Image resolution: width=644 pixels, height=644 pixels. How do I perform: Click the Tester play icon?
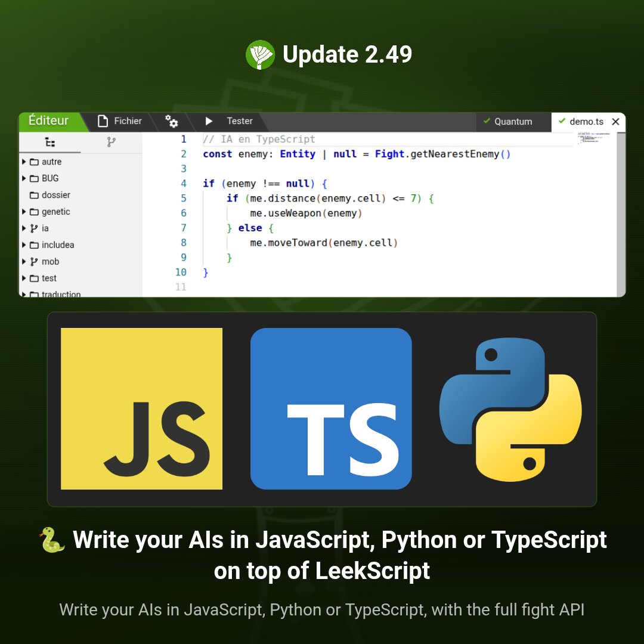pyautogui.click(x=209, y=121)
